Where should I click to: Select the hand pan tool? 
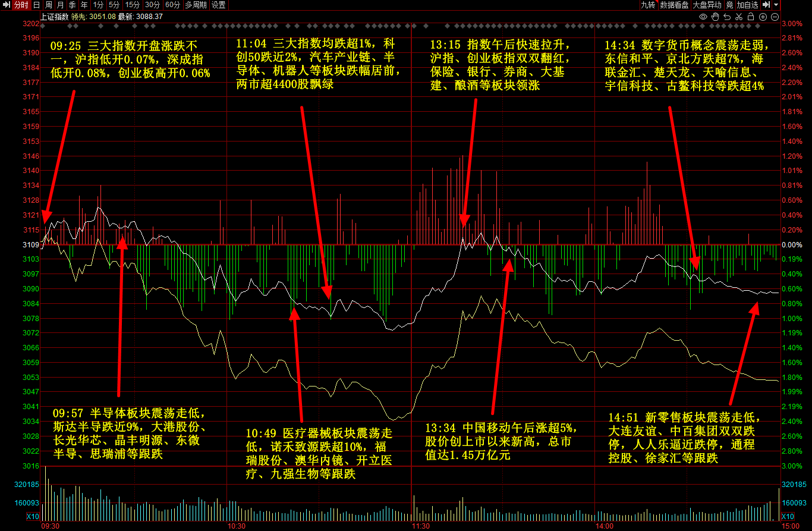click(715, 17)
